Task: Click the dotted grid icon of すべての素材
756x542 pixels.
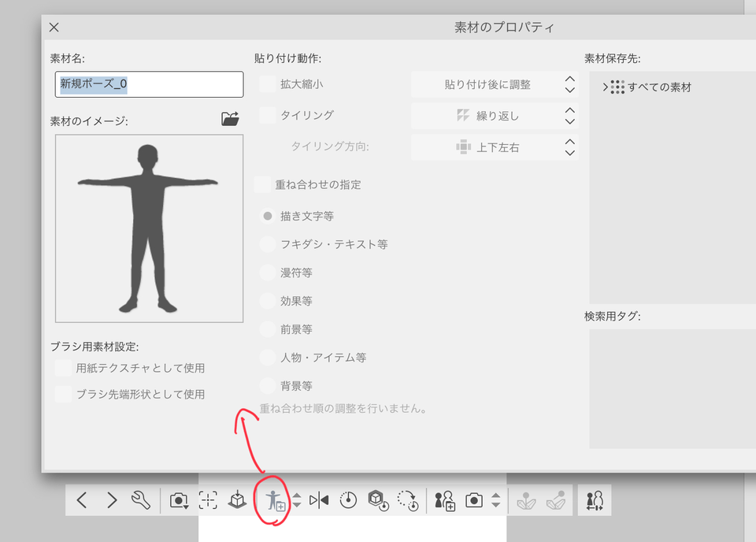Action: point(617,87)
